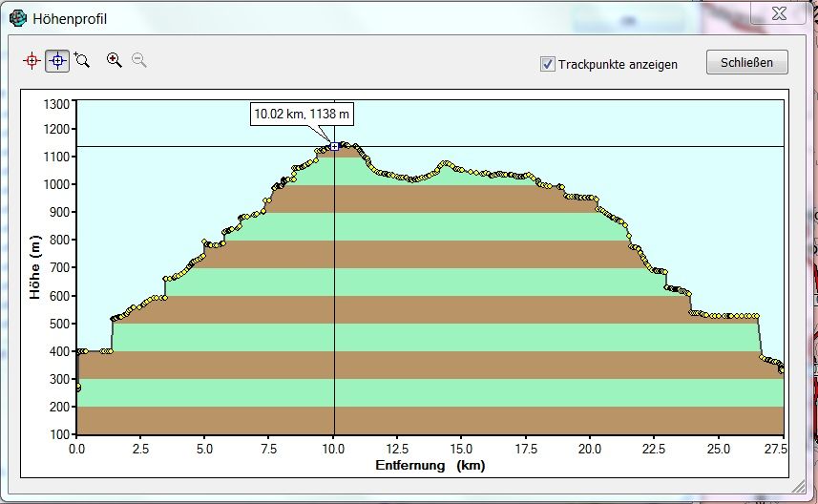Click the Höhe (m) axis title
This screenshot has width=818, height=504.
click(34, 267)
